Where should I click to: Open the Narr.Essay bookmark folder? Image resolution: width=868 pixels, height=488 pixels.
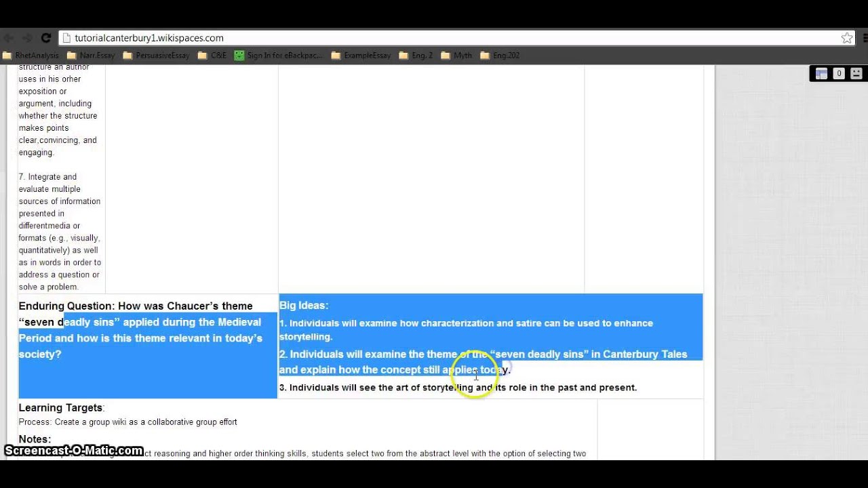91,56
